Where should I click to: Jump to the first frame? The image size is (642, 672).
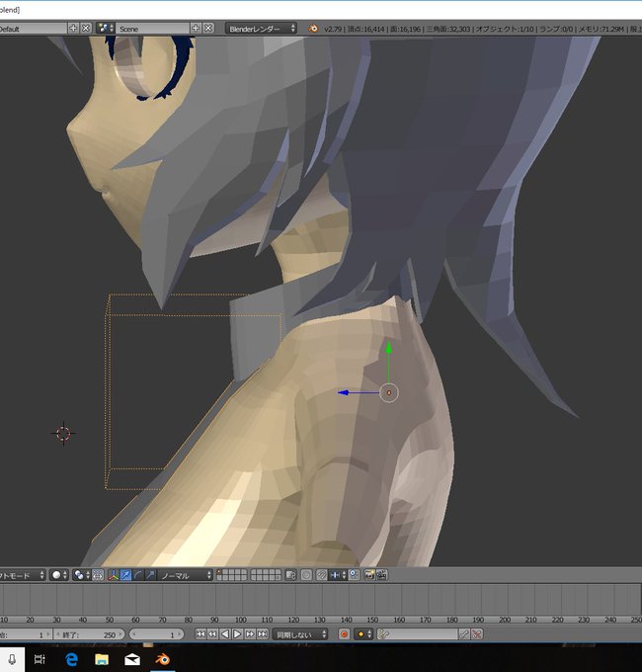click(x=201, y=633)
